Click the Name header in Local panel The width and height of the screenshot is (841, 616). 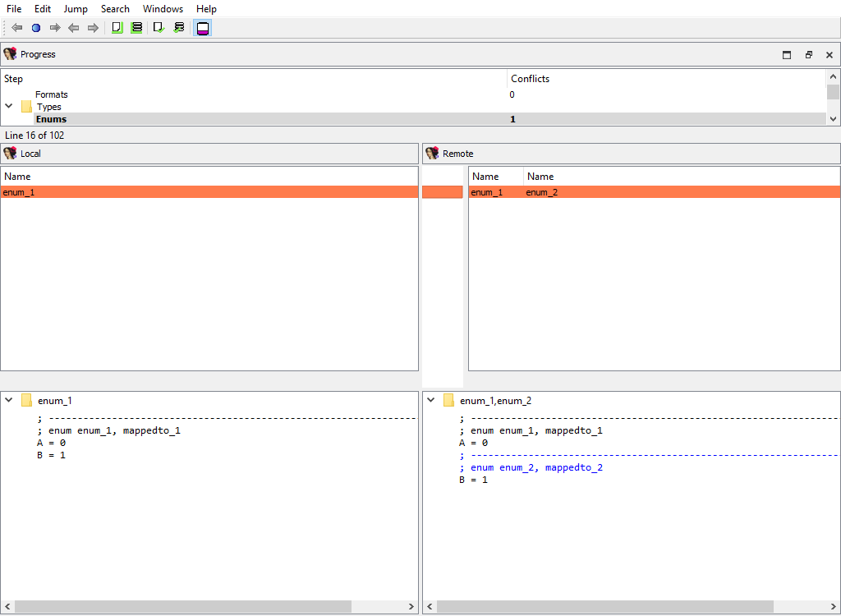17,177
